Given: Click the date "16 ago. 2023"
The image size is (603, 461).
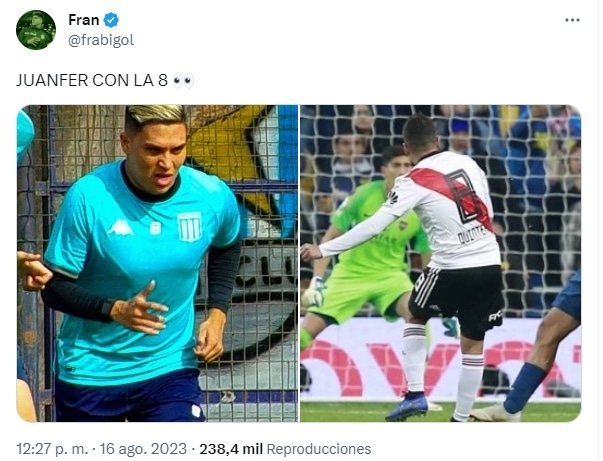Looking at the screenshot, I should pyautogui.click(x=143, y=449).
